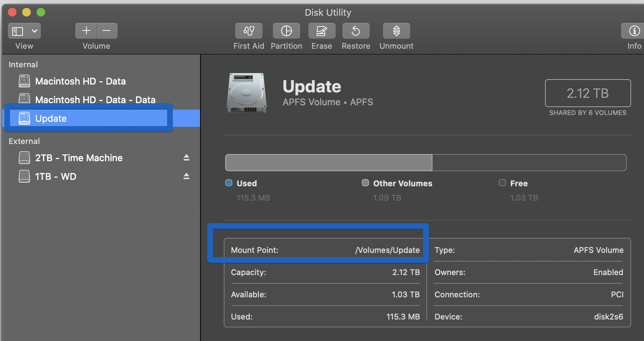Viewport: 644px width, 341px height.
Task: Click the disk usage bar
Action: pos(426,163)
